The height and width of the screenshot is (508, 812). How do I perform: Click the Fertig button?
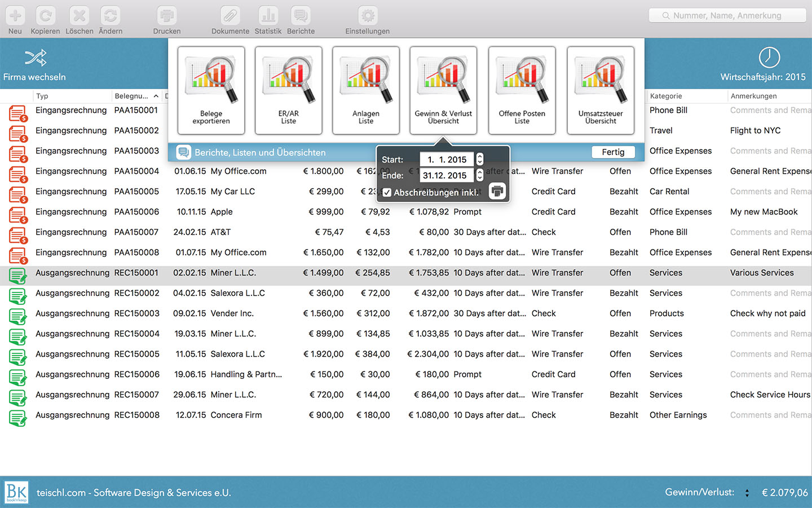613,152
